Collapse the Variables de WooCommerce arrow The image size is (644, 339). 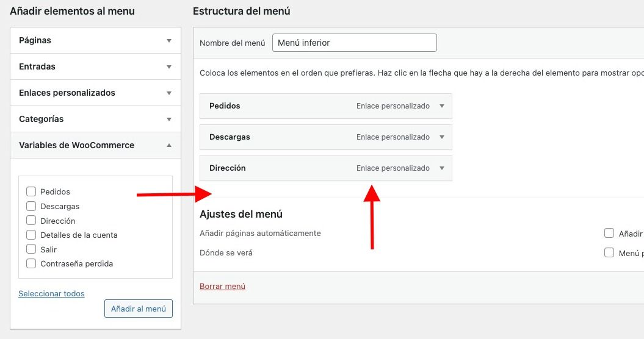click(x=169, y=145)
